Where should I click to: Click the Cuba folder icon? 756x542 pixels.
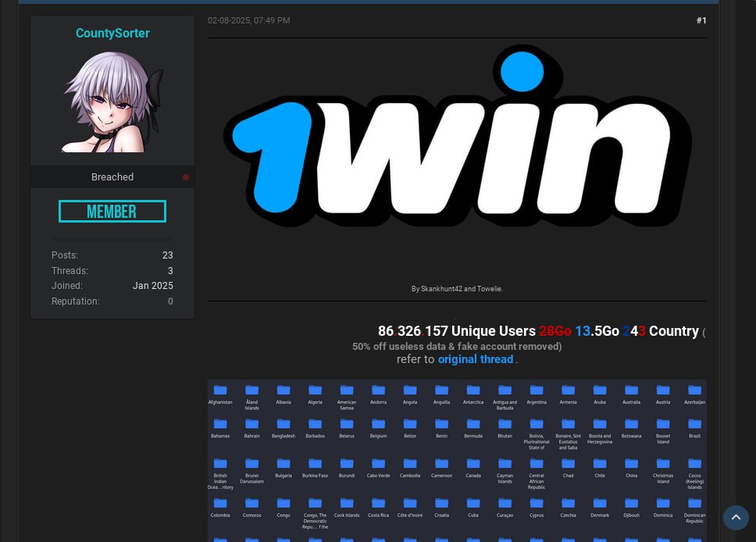tap(473, 502)
